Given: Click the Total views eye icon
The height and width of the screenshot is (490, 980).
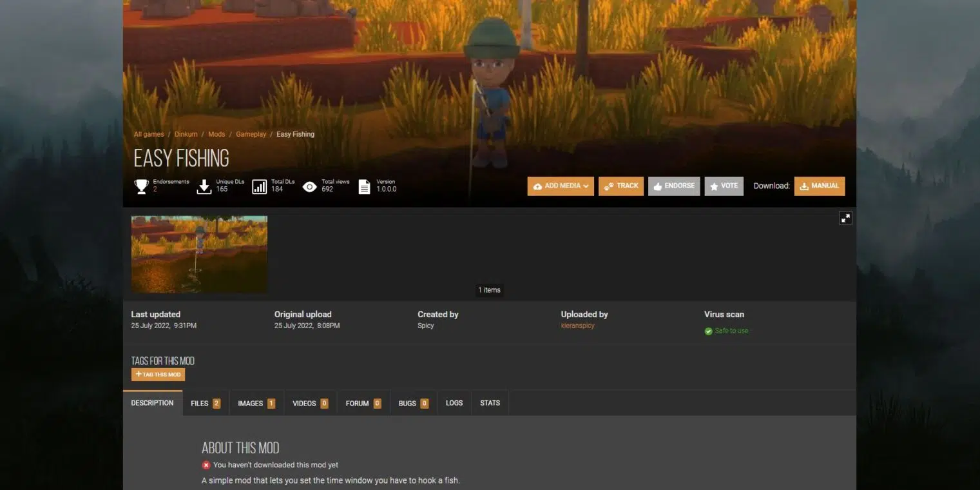Looking at the screenshot, I should (310, 187).
